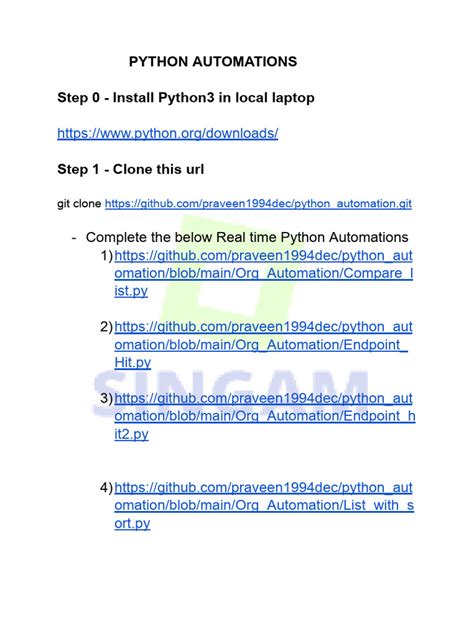The image size is (474, 632).
Task: Open the Endpoint_hit2.py GitHub link
Action: pyautogui.click(x=264, y=416)
